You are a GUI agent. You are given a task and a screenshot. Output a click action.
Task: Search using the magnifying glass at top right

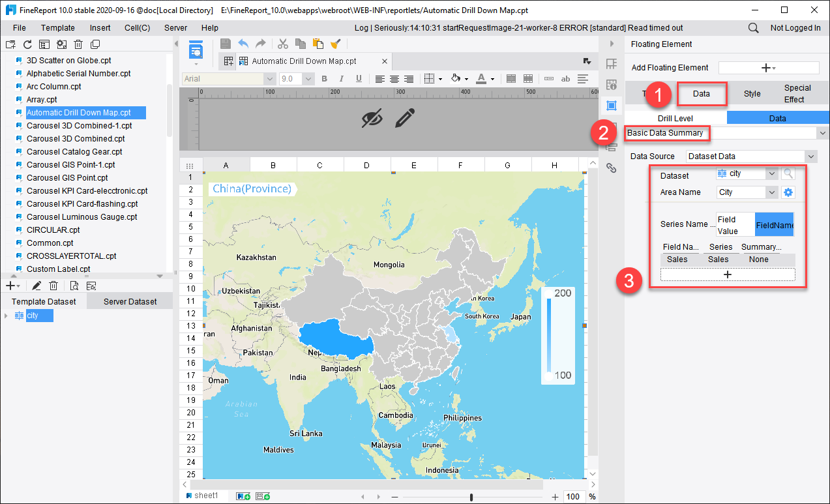coord(753,28)
